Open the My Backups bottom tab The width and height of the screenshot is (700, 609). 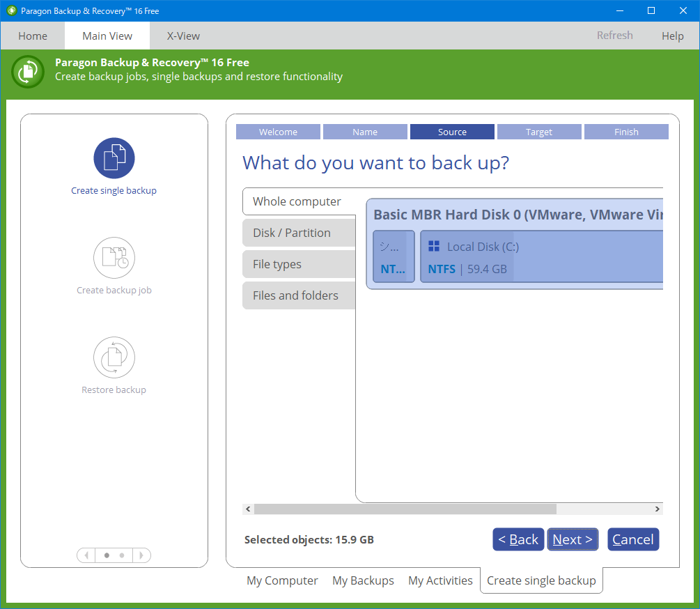tap(363, 580)
